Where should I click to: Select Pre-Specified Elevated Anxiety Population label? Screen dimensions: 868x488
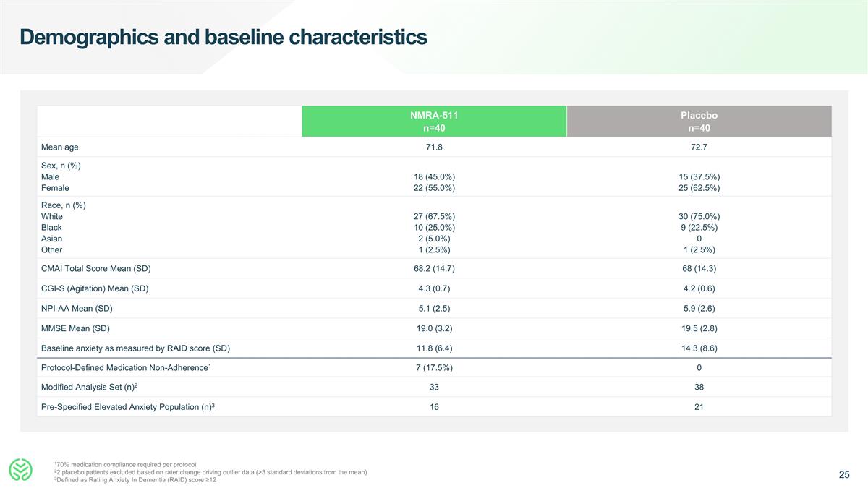click(129, 407)
